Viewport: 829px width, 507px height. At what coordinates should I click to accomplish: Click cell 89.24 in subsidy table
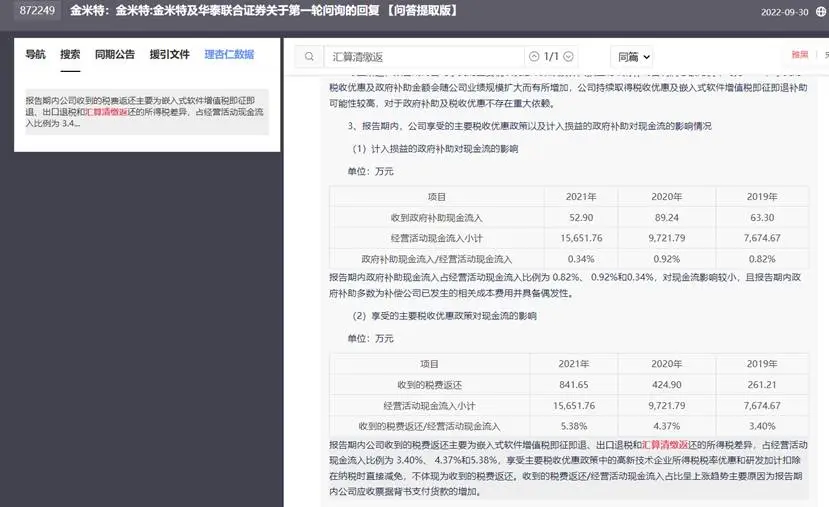pos(667,217)
